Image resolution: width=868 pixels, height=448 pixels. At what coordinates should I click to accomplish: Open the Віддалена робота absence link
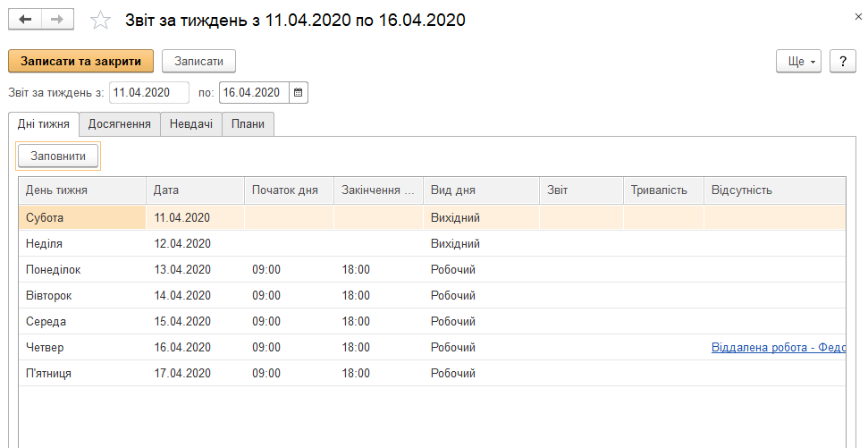point(778,347)
